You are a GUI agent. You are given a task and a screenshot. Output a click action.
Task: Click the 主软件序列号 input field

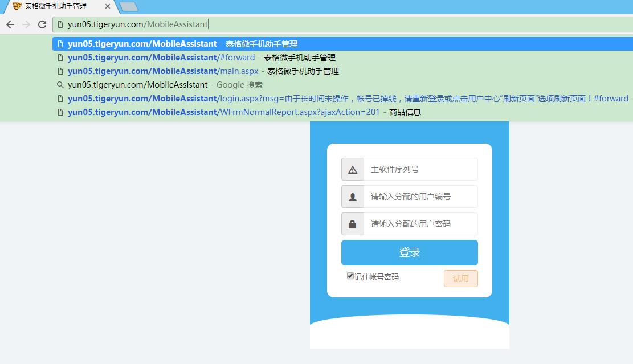pyautogui.click(x=420, y=170)
